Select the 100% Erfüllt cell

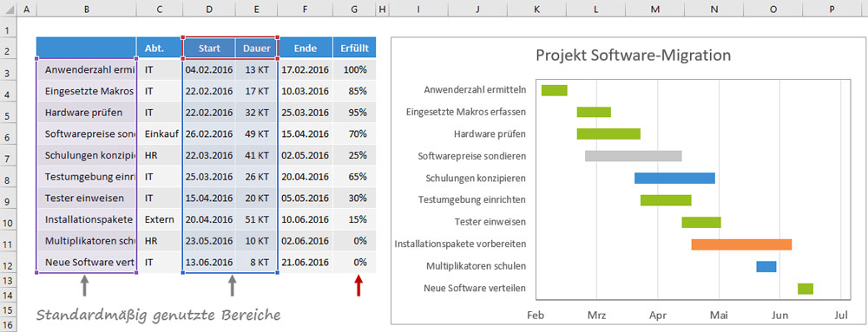click(x=355, y=69)
